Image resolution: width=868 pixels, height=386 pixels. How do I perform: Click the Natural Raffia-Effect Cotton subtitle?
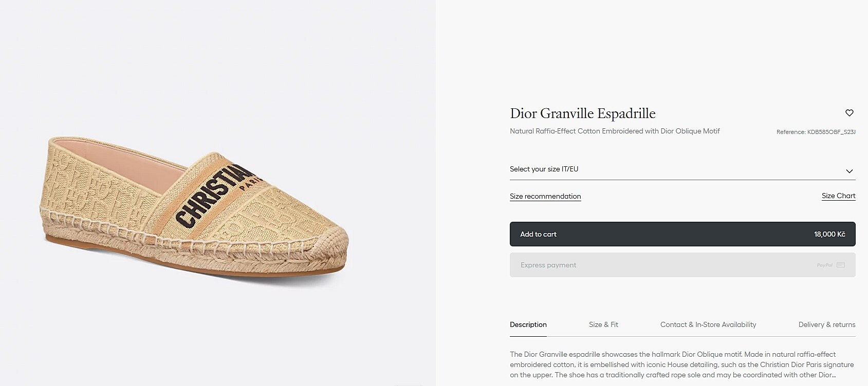pyautogui.click(x=614, y=131)
